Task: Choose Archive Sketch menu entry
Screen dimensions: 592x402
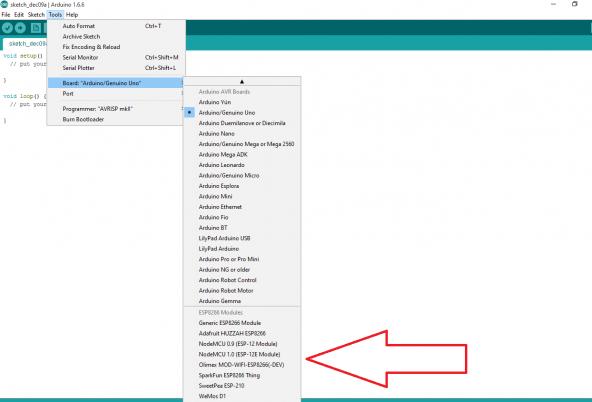Action: pos(116,37)
